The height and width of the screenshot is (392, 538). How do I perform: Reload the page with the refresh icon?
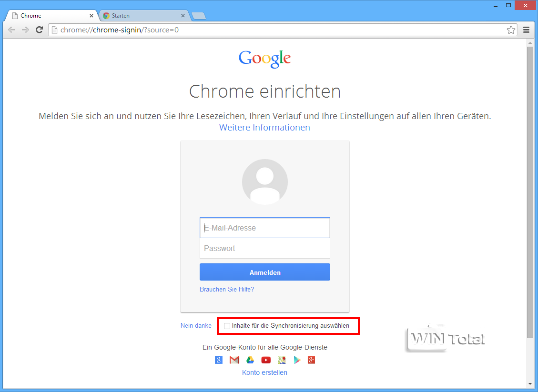click(40, 30)
